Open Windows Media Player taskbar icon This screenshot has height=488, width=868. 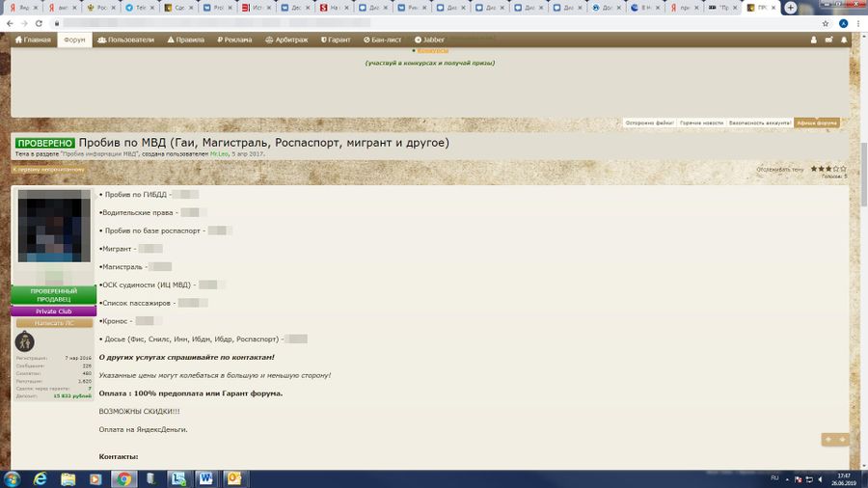tap(95, 478)
